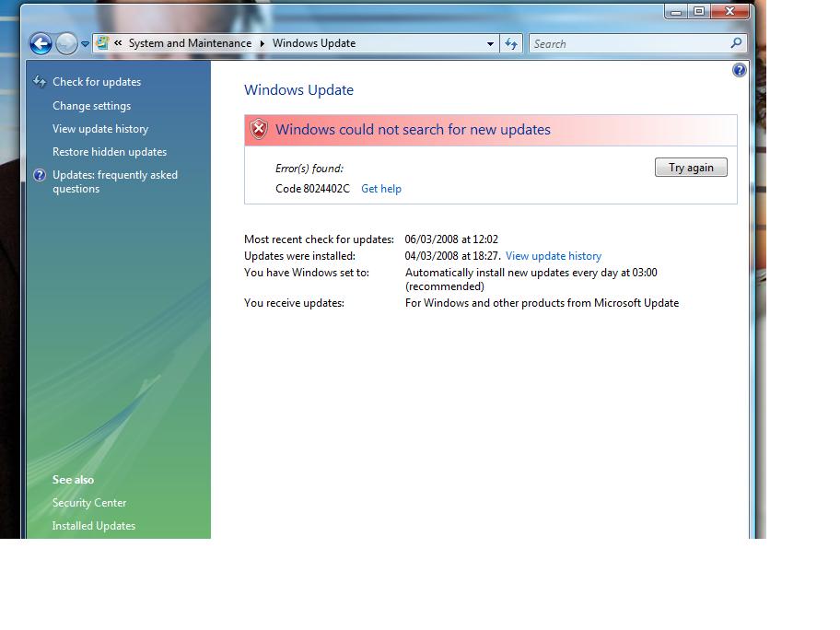Viewport: 840px width, 630px height.
Task: Click the search magnifier icon
Action: 735,43
